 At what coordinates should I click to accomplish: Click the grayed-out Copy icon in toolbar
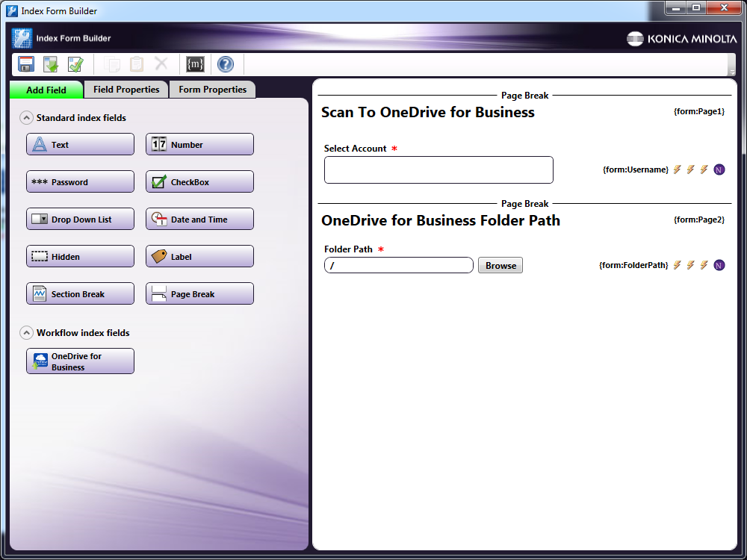click(x=112, y=63)
